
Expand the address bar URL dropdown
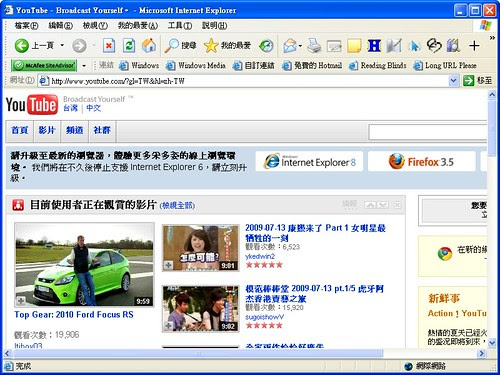click(x=453, y=80)
